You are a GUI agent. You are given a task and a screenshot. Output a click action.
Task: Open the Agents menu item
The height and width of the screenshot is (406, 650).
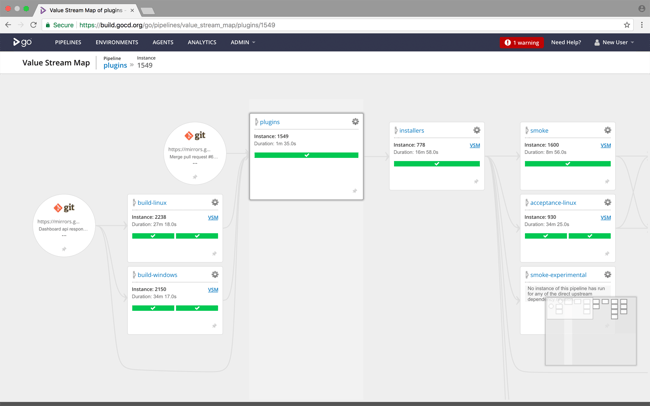(x=163, y=43)
